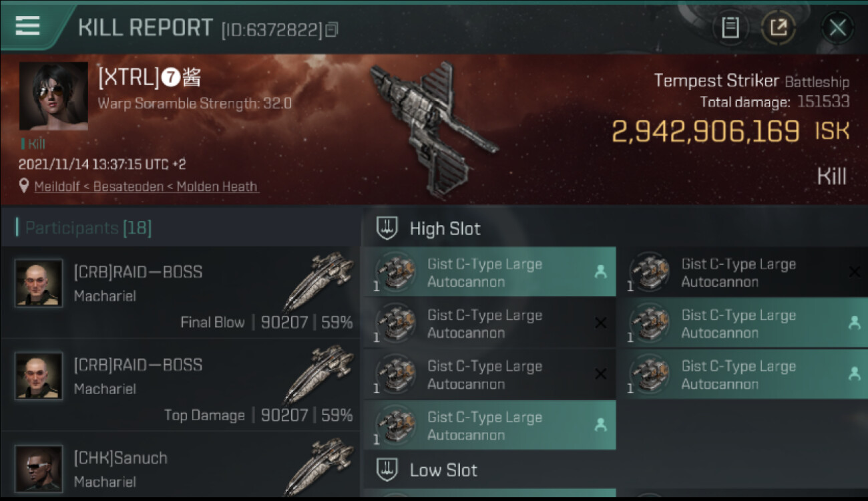Viewport: 868px width, 501px height.
Task: Select Sanuch Machariel participant entry
Action: point(180,466)
